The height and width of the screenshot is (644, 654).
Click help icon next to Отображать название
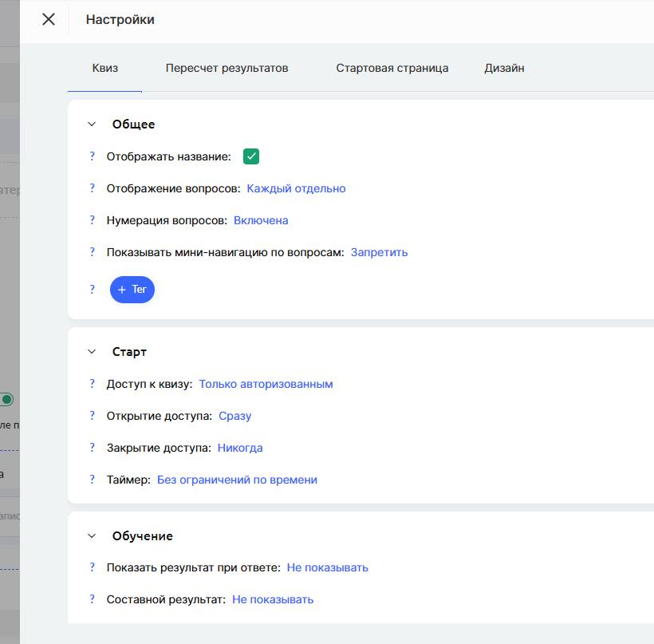point(93,156)
